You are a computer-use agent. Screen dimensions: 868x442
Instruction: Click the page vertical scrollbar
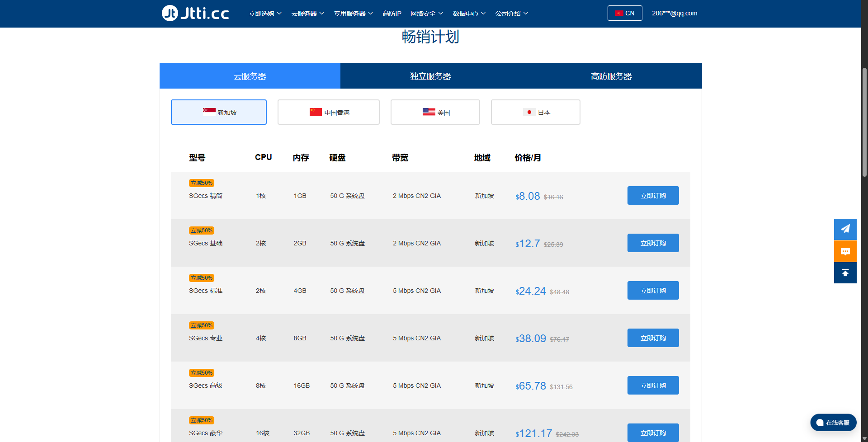(864, 122)
